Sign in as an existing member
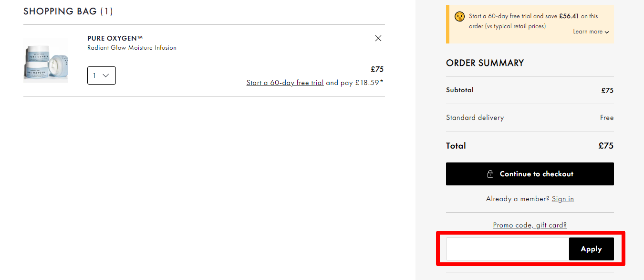 click(x=562, y=199)
